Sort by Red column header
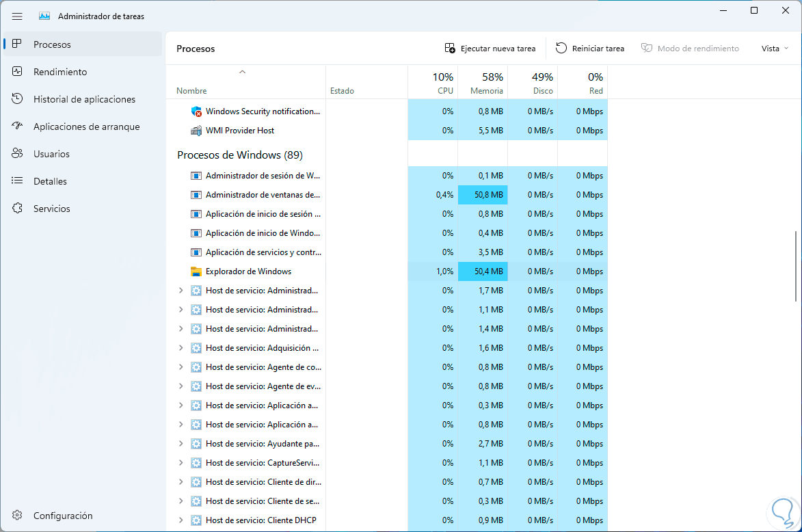 [583, 82]
